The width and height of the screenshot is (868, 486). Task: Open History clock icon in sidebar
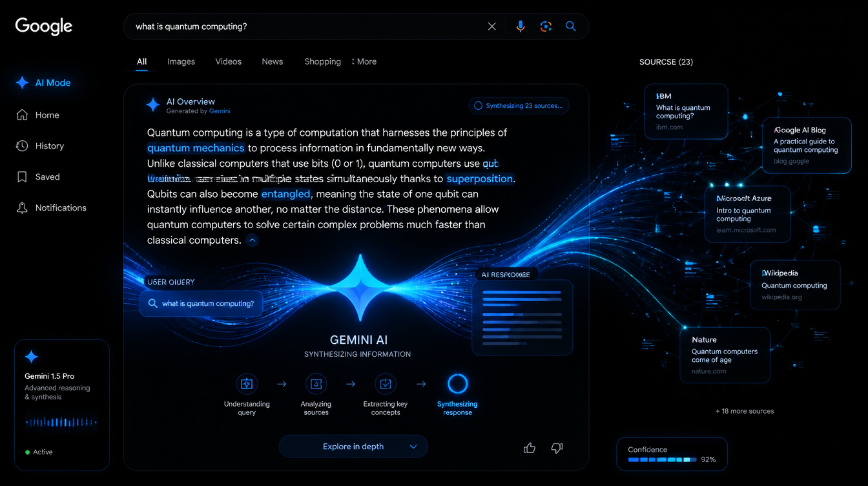(x=22, y=146)
